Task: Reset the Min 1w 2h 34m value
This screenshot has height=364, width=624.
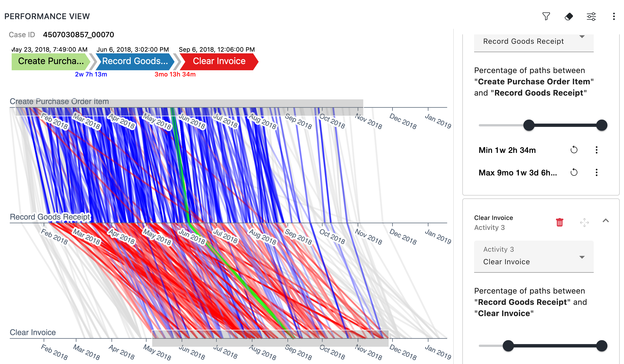Action: click(574, 150)
